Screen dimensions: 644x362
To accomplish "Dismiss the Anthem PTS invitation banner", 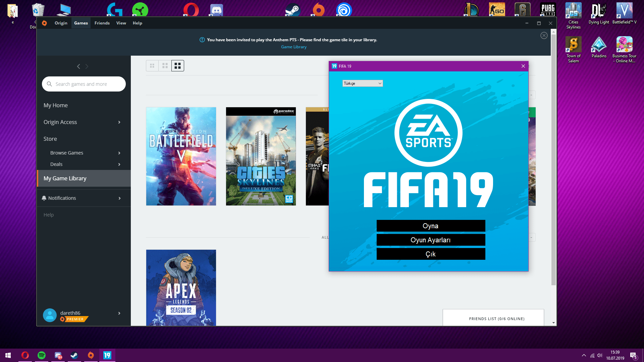I will coord(544,36).
